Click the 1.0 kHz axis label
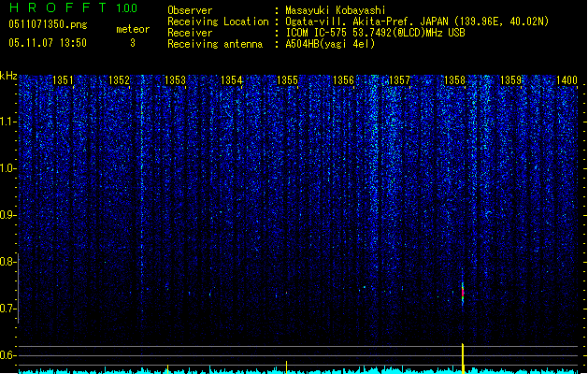Viewport: 588px width, 374px height. (7, 168)
